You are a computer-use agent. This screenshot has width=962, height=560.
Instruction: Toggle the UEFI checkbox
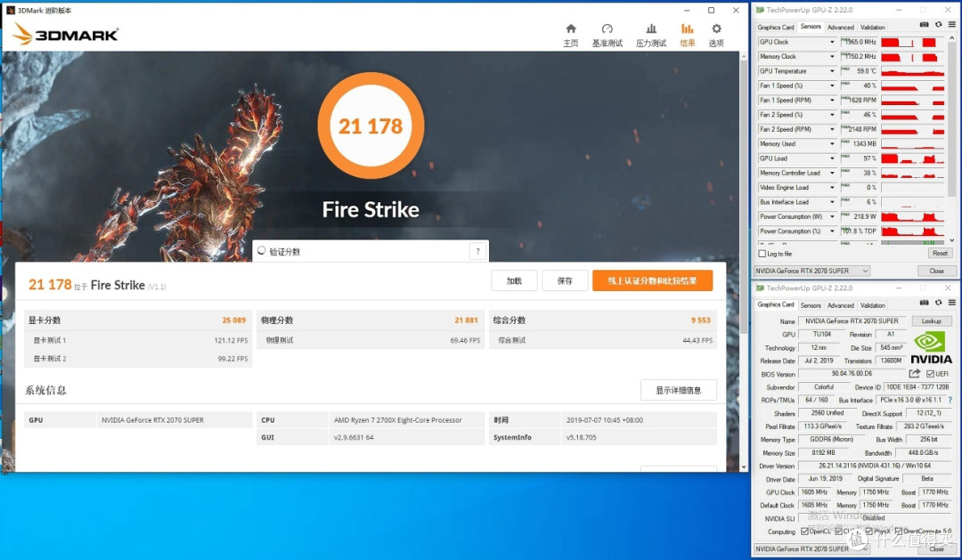click(x=930, y=374)
